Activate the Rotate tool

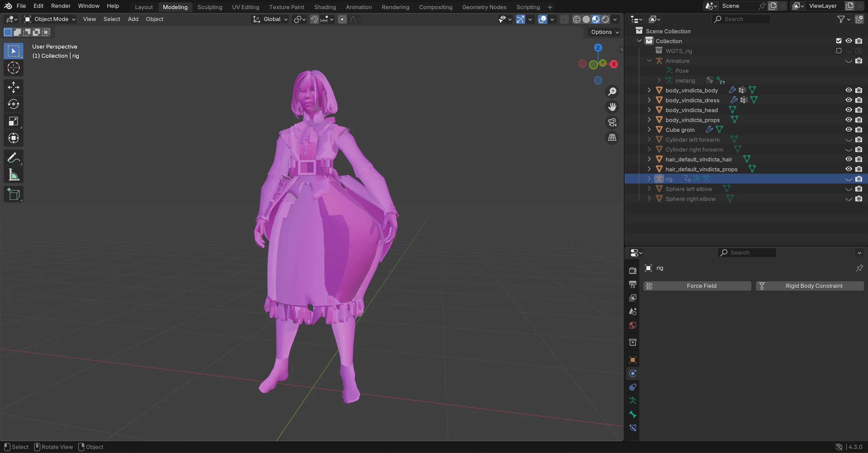(13, 104)
